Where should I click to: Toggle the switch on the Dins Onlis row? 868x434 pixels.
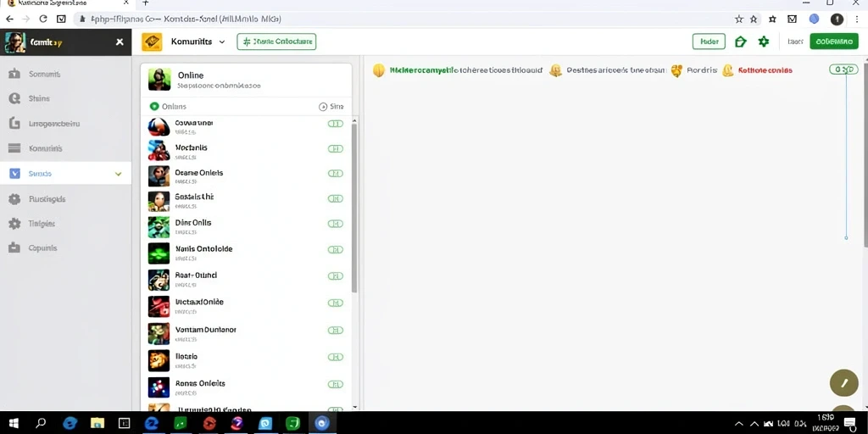pyautogui.click(x=336, y=224)
